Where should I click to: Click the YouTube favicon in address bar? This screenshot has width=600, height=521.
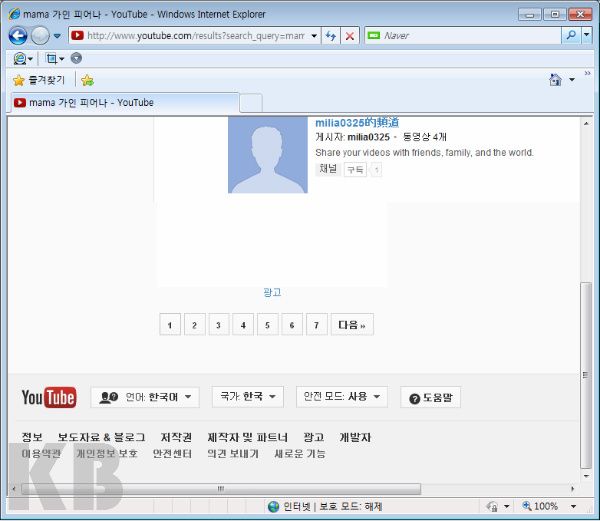77,36
